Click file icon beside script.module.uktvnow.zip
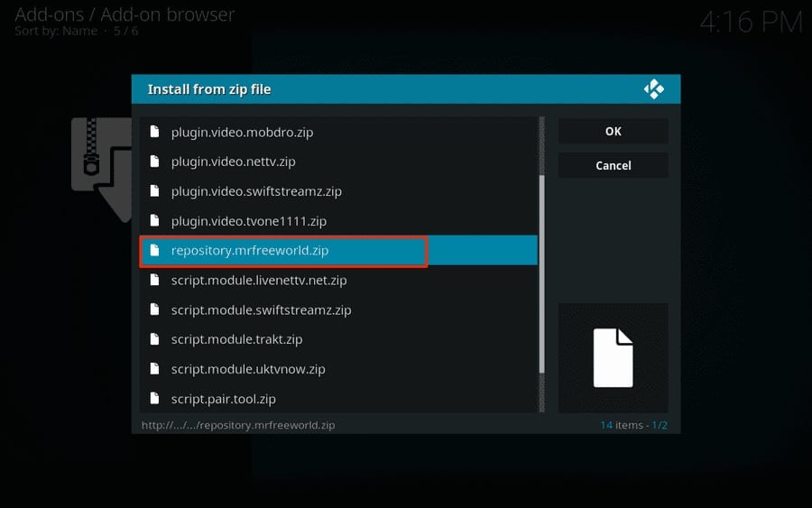Screen dimensions: 812x508 (154, 369)
